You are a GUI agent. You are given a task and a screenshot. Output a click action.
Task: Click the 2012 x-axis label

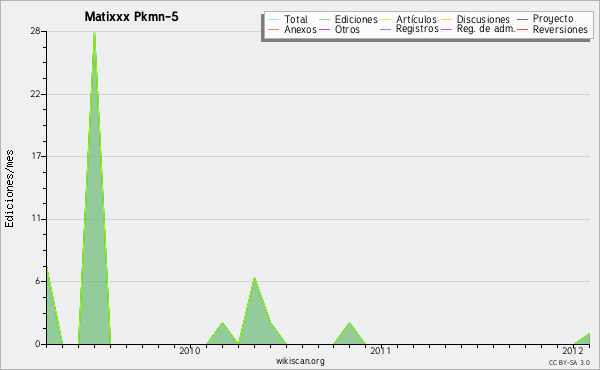click(572, 350)
